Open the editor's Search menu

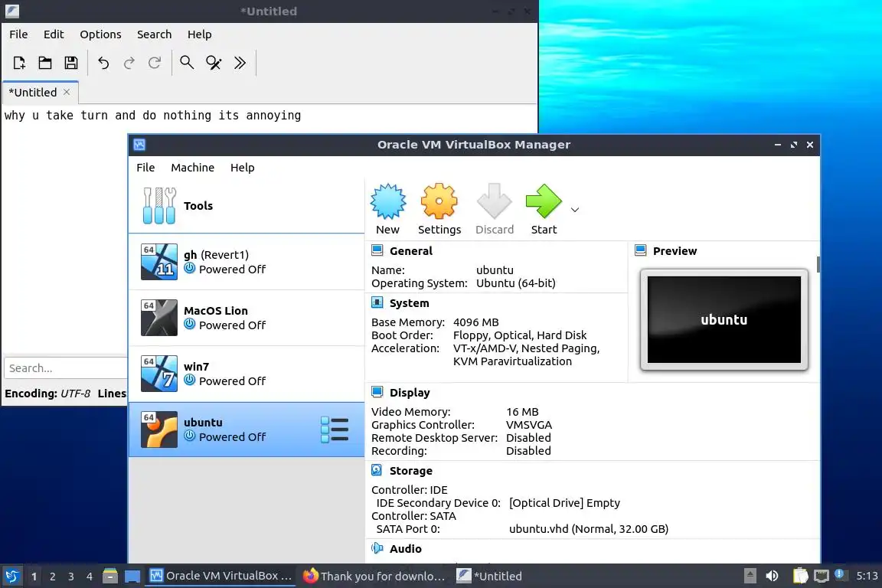pos(154,34)
